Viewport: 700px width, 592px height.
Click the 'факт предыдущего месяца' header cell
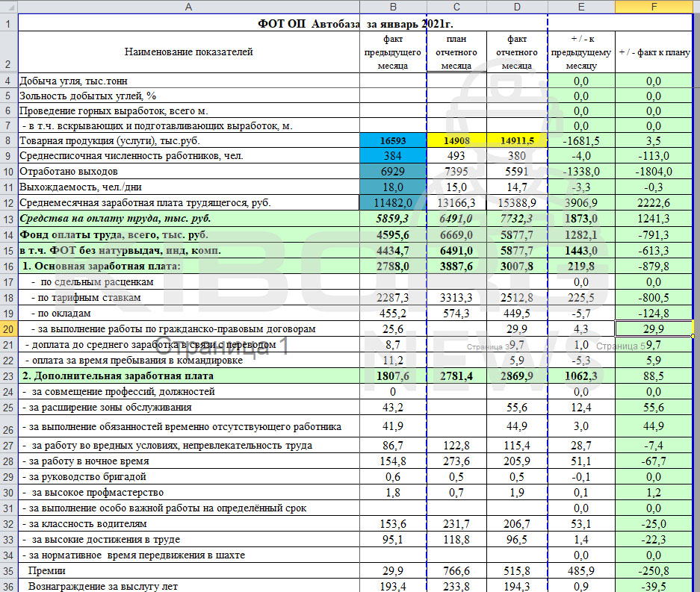[x=393, y=52]
